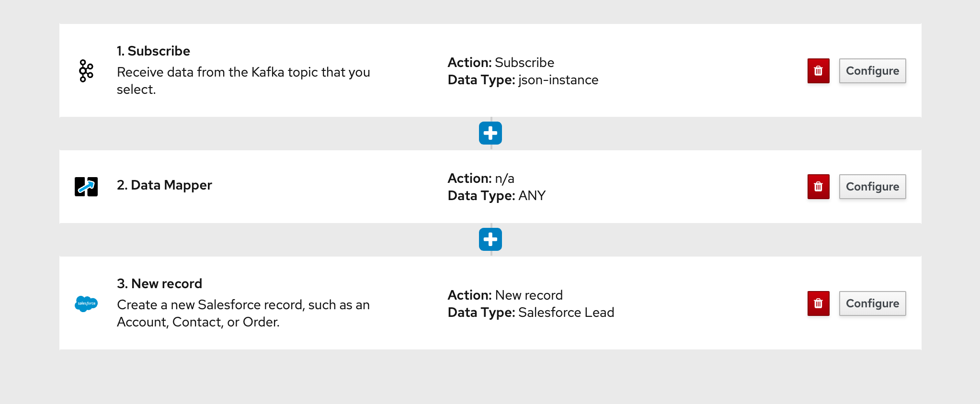Select the "2. Data Mapper" step title
This screenshot has height=404, width=980.
point(164,185)
